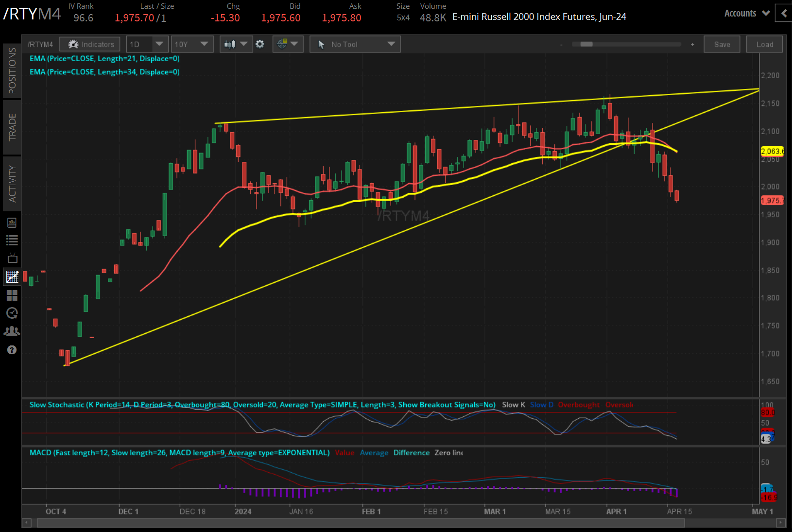Open the 10Y time range dropdown
Viewport: 792px width, 532px height.
[191, 44]
